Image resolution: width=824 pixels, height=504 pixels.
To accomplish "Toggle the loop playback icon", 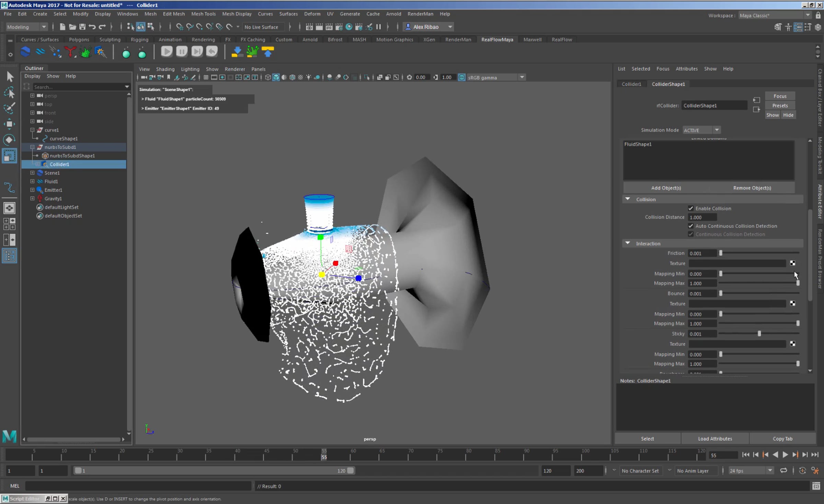I will pyautogui.click(x=783, y=470).
